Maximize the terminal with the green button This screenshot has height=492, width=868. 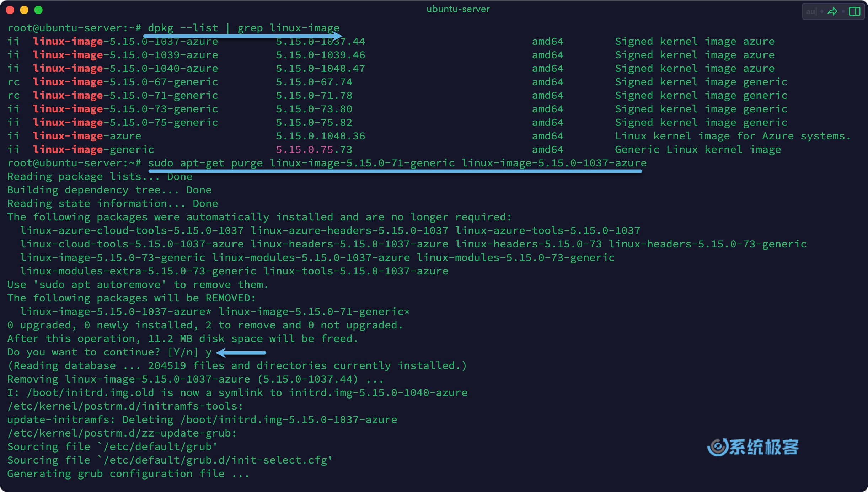click(38, 10)
